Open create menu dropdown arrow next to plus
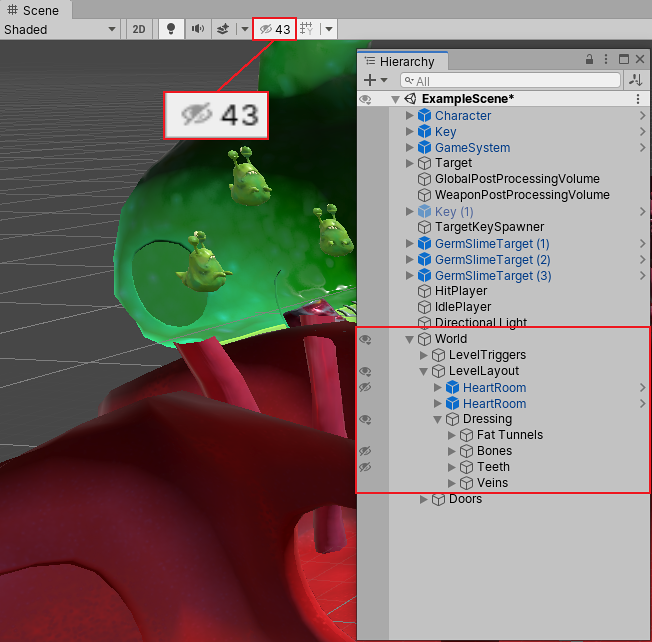The image size is (652, 642). pos(384,80)
